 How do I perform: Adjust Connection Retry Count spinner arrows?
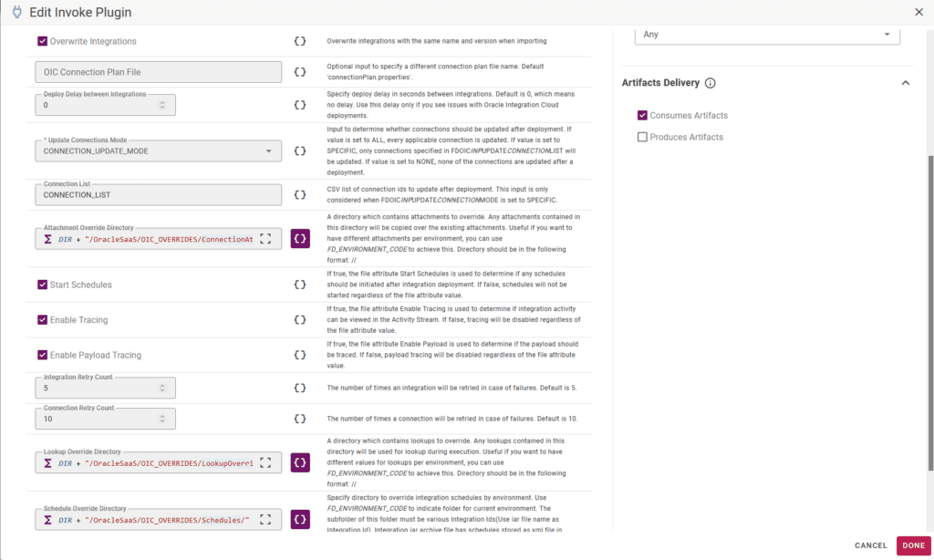(162, 419)
